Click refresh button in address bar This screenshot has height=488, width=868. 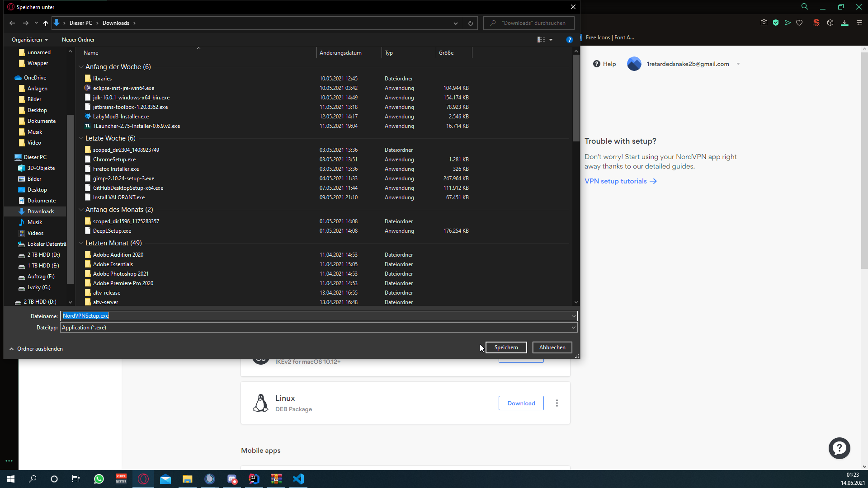pos(470,23)
